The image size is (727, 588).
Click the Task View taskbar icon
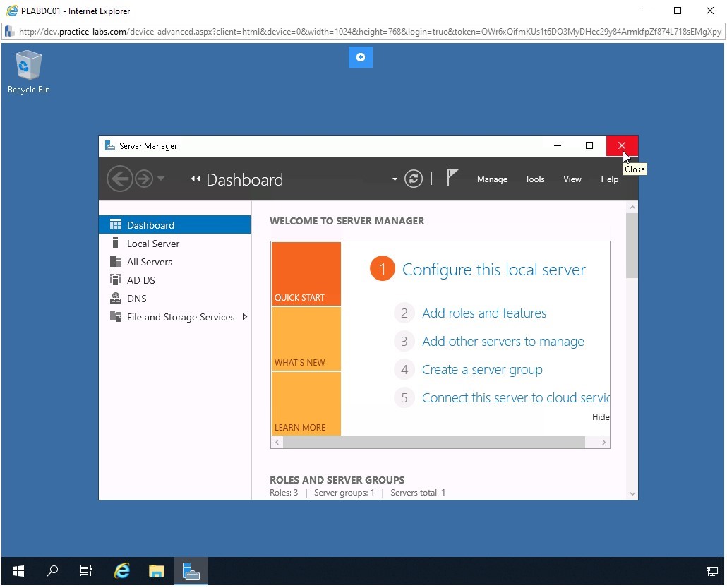tap(86, 571)
